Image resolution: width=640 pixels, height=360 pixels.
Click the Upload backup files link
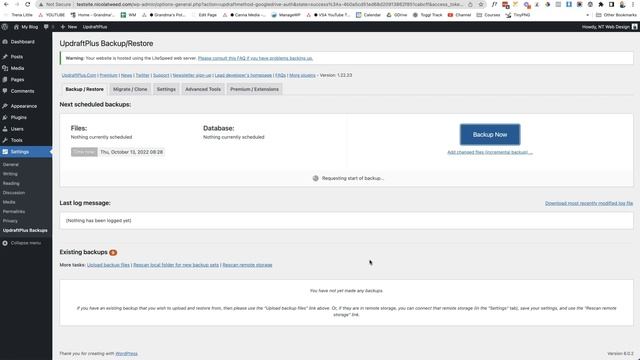(108, 265)
